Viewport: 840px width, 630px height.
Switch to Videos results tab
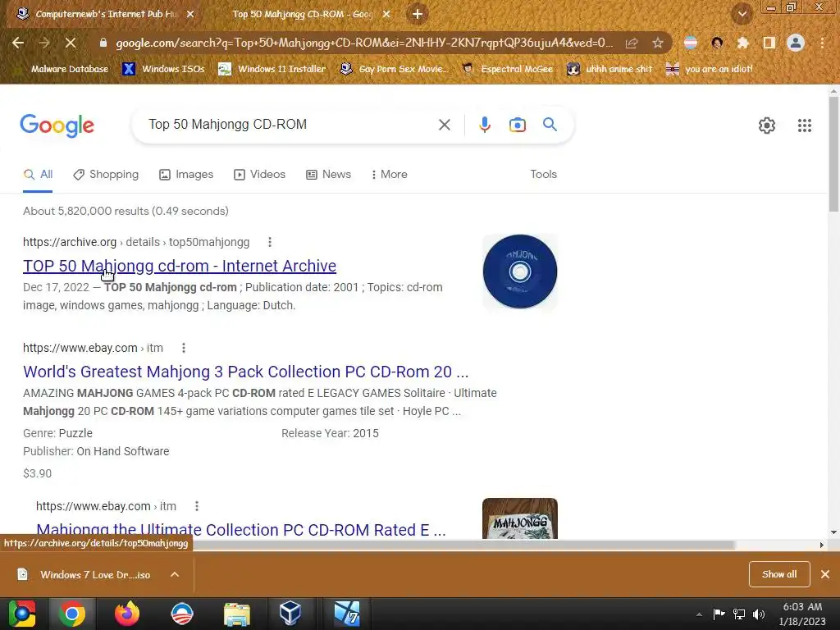259,175
